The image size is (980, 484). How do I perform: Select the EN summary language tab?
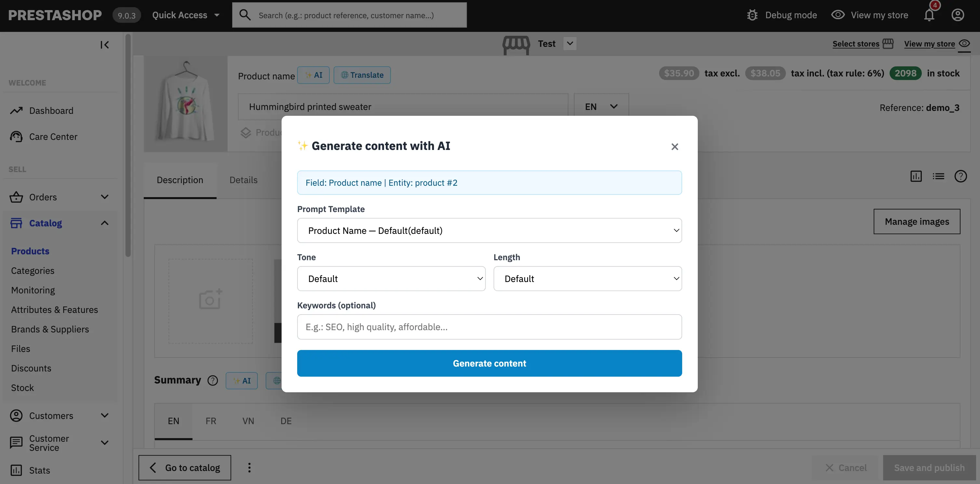(174, 421)
